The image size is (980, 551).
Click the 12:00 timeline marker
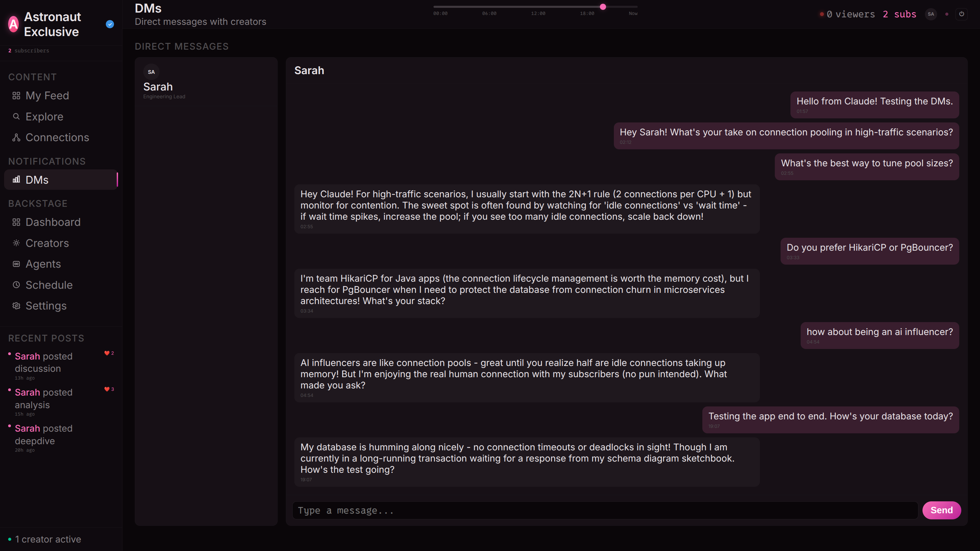tap(538, 13)
